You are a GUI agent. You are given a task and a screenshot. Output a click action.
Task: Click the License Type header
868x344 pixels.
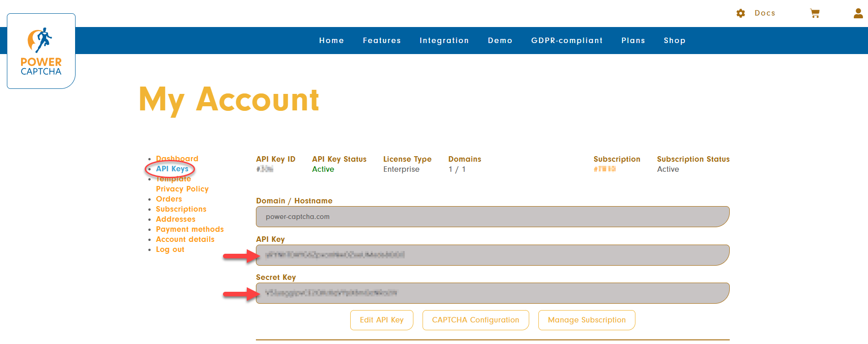[x=407, y=159]
